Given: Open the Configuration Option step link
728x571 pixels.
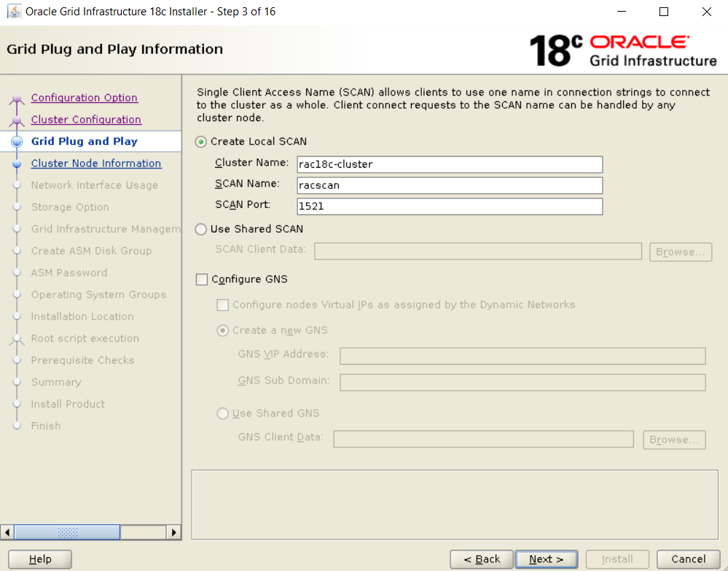Looking at the screenshot, I should click(x=84, y=98).
